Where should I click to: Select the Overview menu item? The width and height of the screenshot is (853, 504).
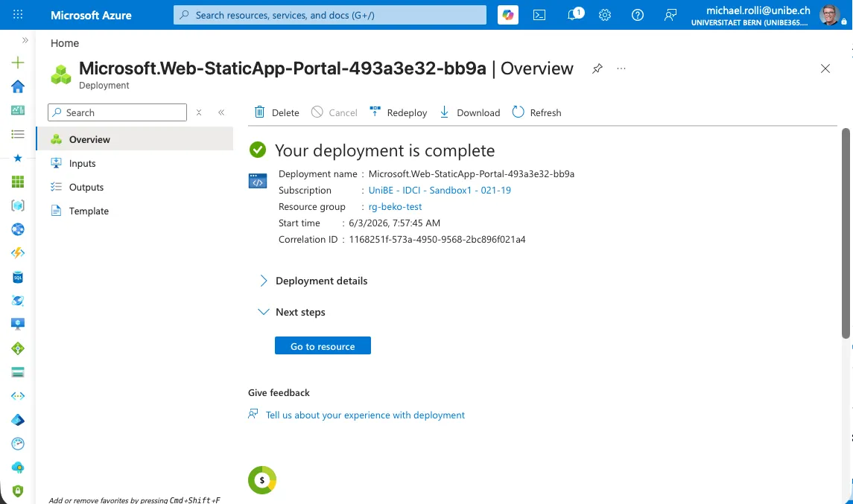pyautogui.click(x=135, y=139)
